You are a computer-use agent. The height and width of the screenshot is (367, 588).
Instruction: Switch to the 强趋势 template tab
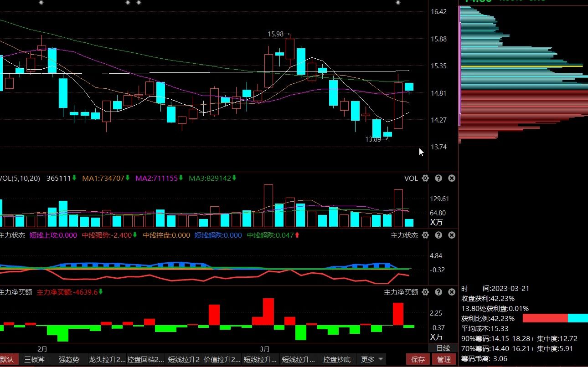click(69, 359)
